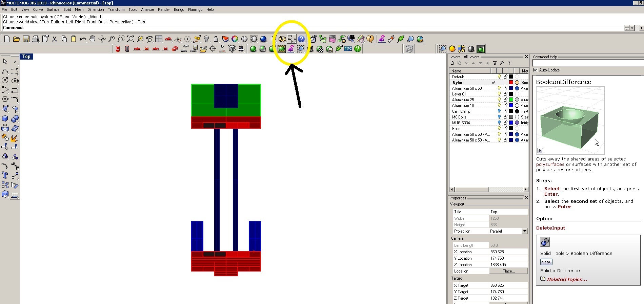Image resolution: width=644 pixels, height=304 pixels.
Task: Click the Menu button in Command Help
Action: (546, 262)
